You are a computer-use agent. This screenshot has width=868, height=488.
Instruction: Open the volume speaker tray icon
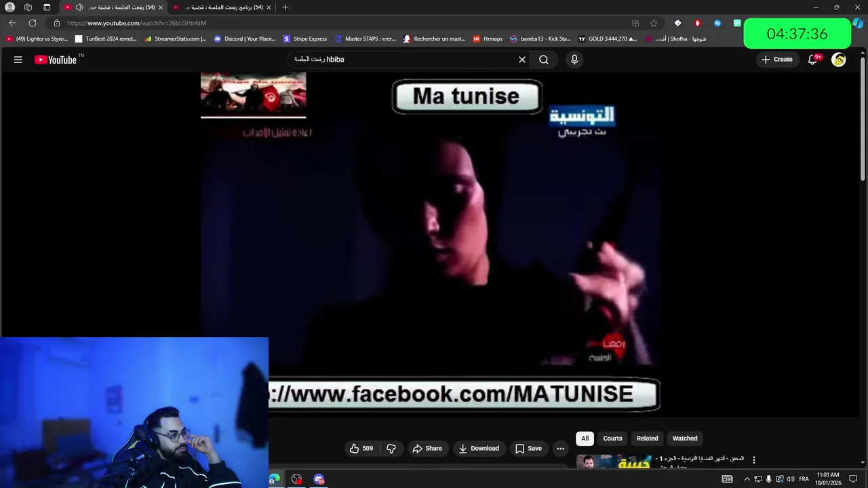(790, 479)
